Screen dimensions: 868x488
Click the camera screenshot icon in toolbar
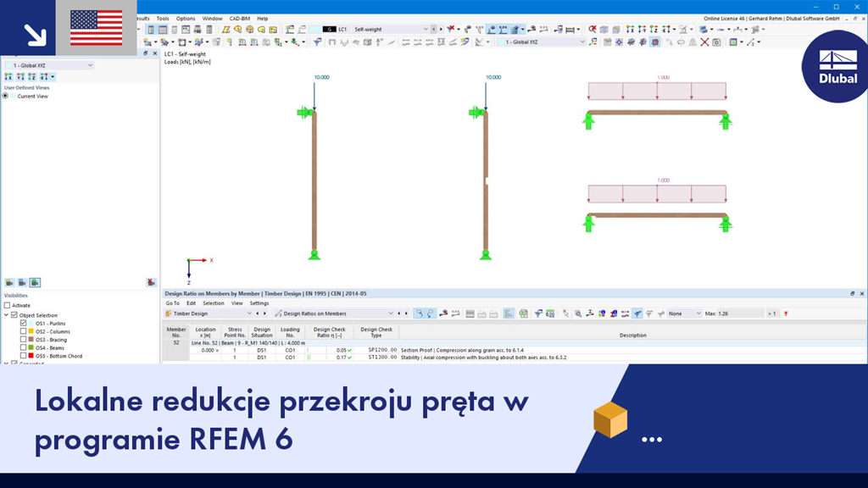pyautogui.click(x=716, y=42)
